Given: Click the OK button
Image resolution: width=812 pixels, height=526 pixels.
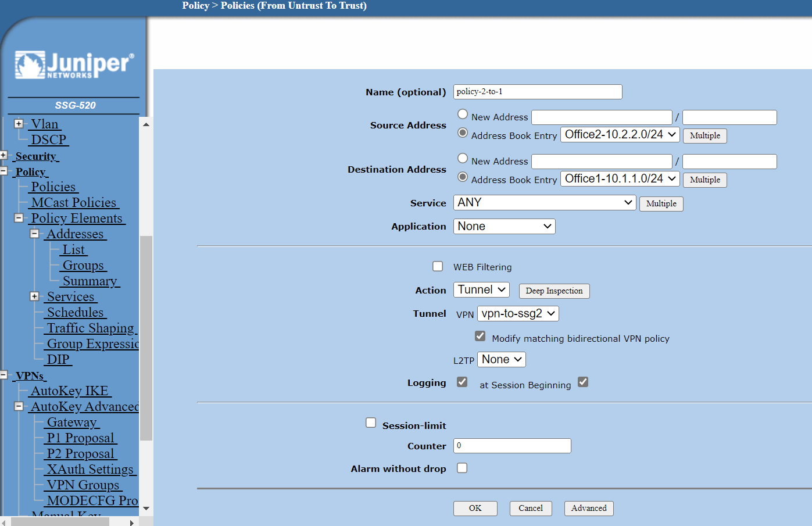Looking at the screenshot, I should tap(475, 508).
